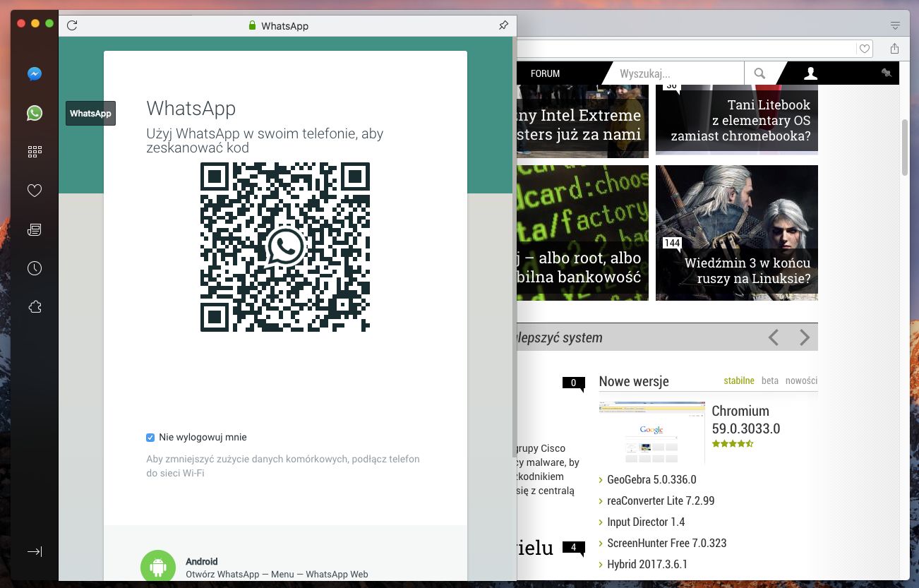Go to the next slide with right arrow

point(805,337)
